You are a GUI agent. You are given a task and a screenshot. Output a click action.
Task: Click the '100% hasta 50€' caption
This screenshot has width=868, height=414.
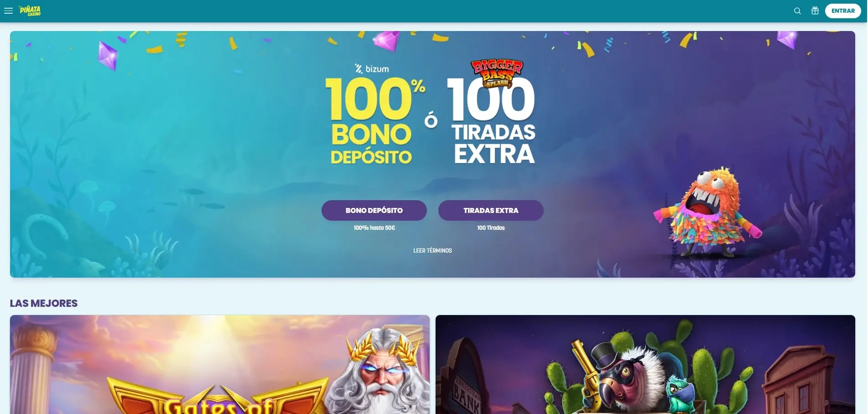[x=374, y=228]
